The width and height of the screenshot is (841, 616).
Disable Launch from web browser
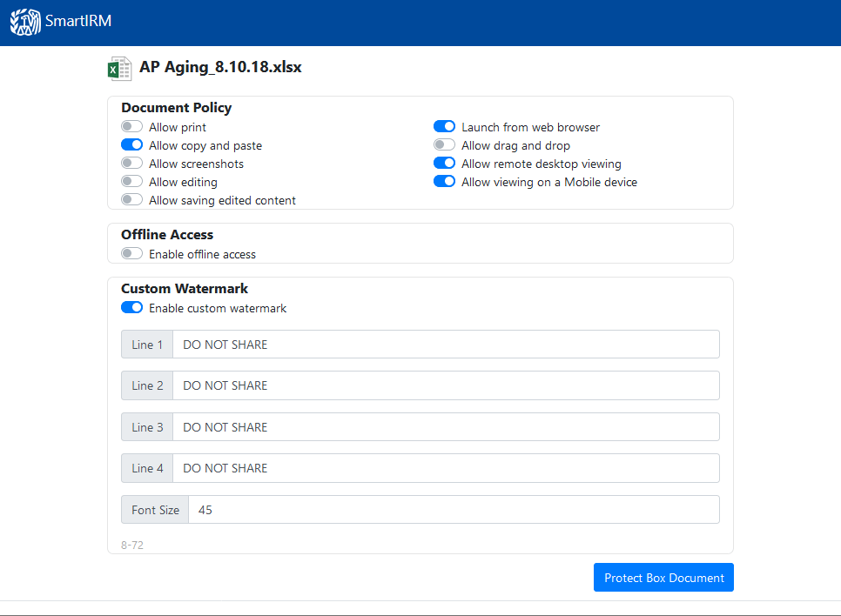(x=444, y=127)
